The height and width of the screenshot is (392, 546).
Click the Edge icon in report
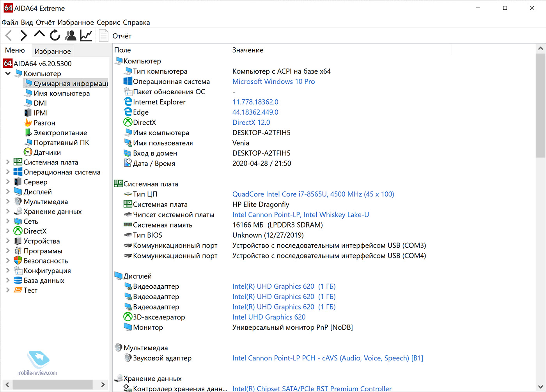[128, 112]
